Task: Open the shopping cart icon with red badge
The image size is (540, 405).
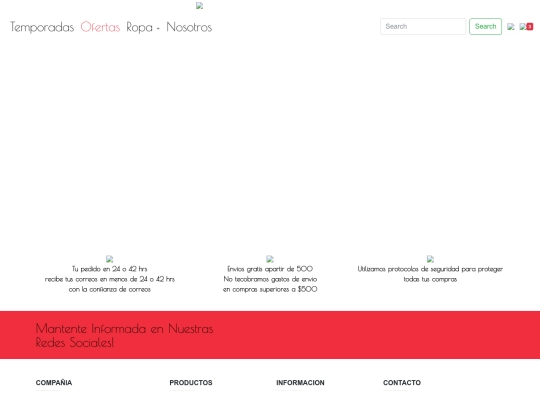Action: pos(526,27)
